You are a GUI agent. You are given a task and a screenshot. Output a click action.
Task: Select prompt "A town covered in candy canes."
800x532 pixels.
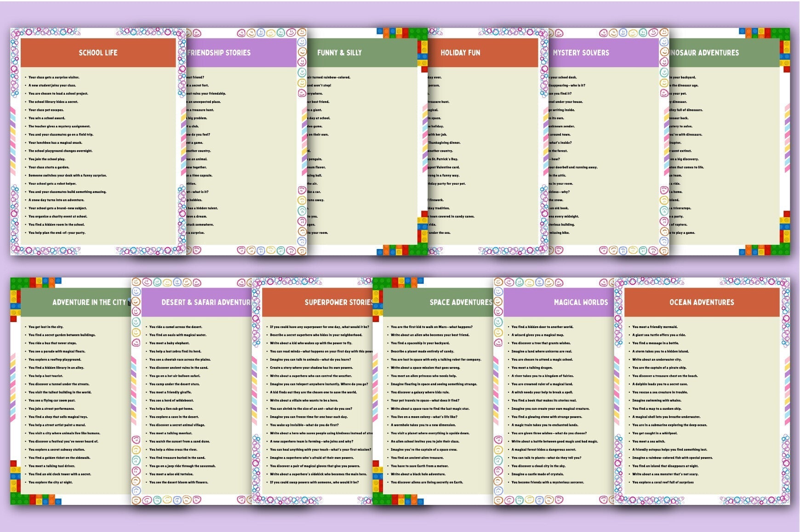(451, 216)
